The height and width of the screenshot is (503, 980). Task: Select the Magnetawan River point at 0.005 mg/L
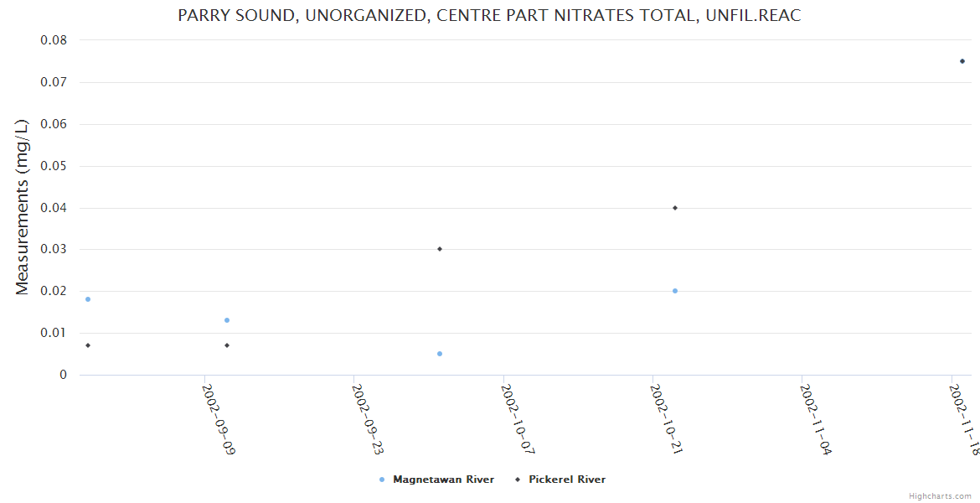(440, 354)
